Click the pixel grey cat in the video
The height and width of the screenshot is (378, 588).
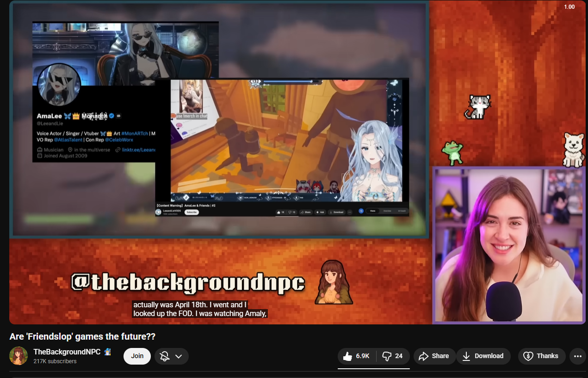click(477, 107)
